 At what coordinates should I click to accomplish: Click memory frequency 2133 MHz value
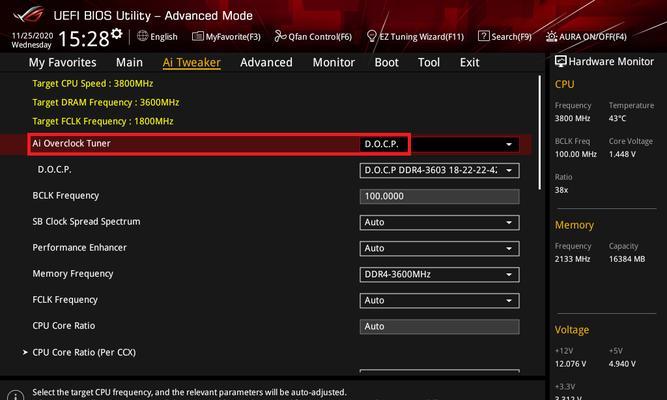click(572, 259)
